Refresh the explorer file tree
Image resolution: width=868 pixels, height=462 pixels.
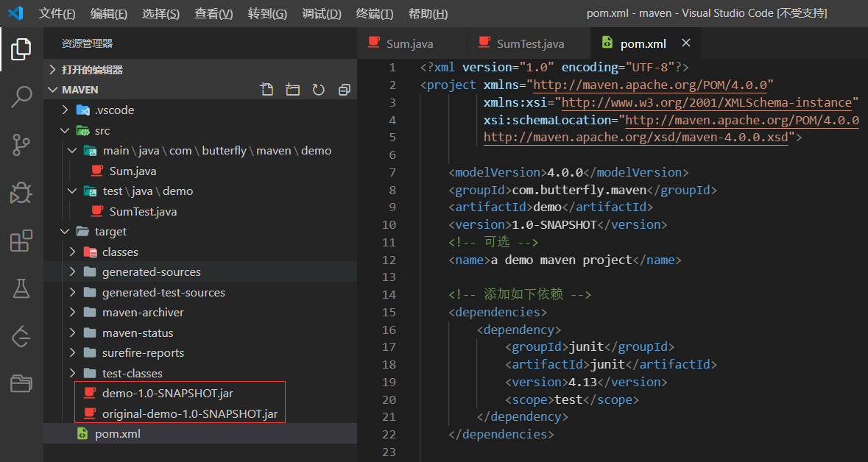click(x=318, y=90)
